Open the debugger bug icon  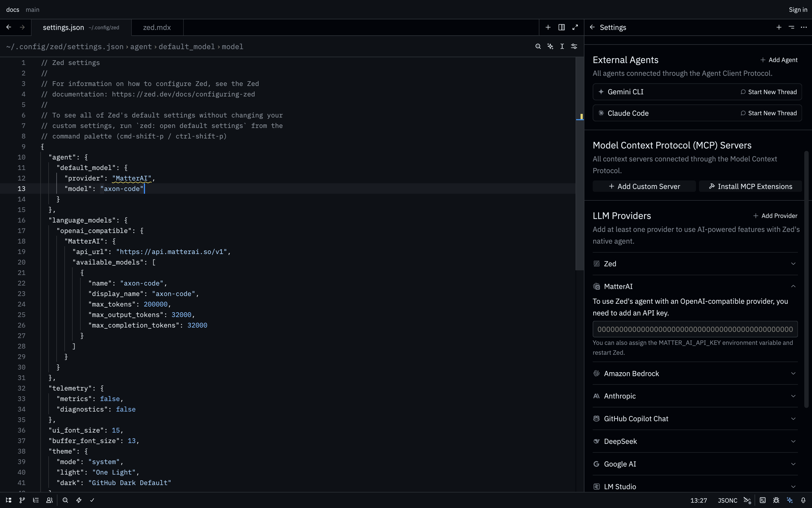coord(776,500)
